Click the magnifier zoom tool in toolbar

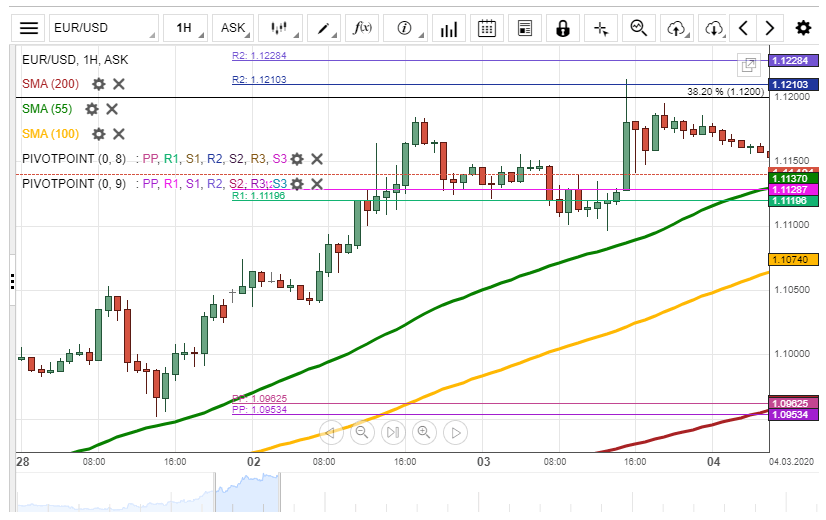[638, 28]
